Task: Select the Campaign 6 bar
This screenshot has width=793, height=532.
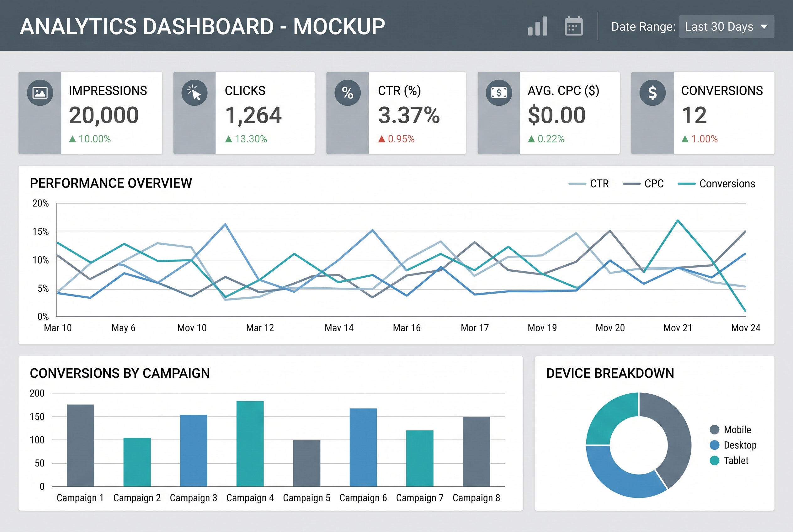Action: coord(364,448)
